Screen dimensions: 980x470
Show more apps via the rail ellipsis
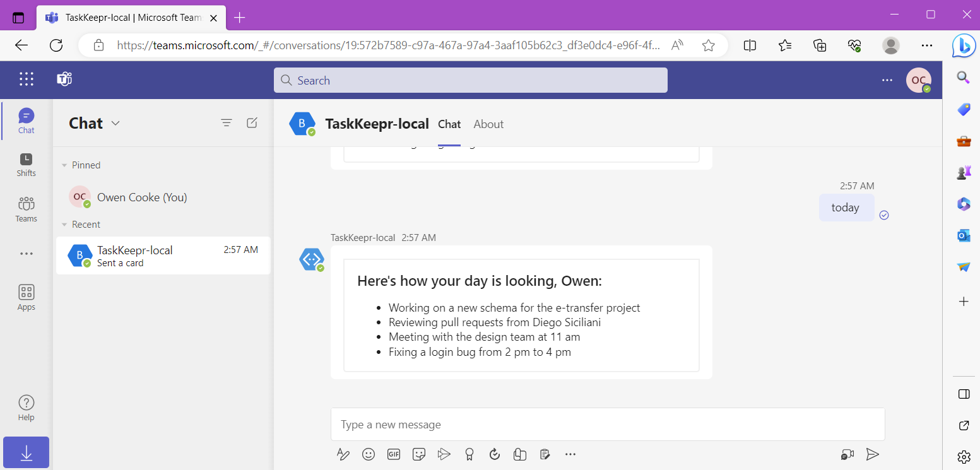[26, 254]
